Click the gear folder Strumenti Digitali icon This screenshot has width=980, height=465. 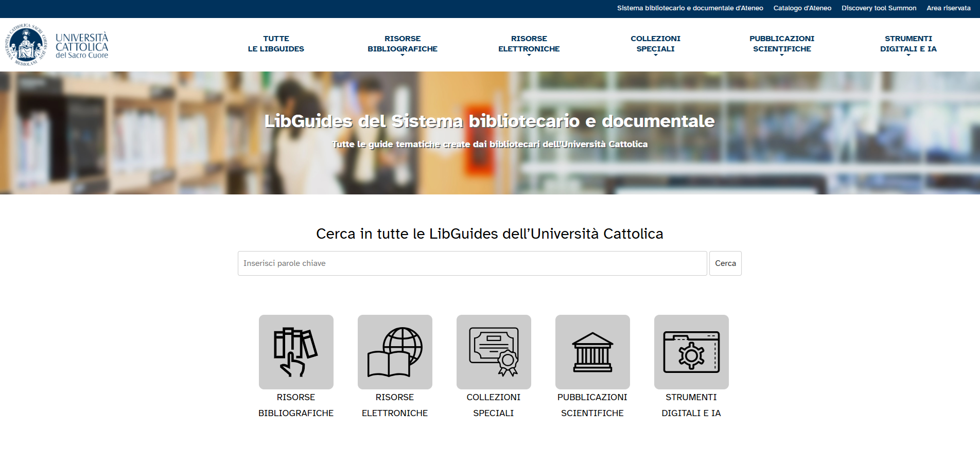(x=691, y=352)
